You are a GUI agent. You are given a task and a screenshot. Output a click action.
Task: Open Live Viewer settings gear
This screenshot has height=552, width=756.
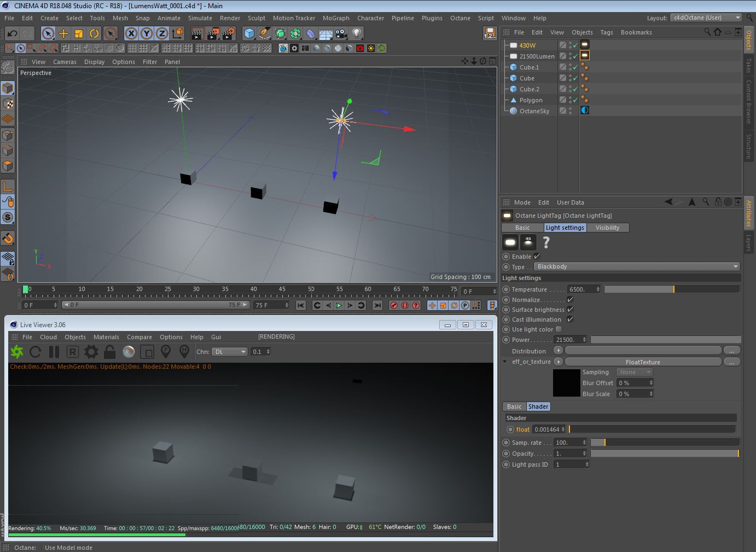pyautogui.click(x=91, y=352)
